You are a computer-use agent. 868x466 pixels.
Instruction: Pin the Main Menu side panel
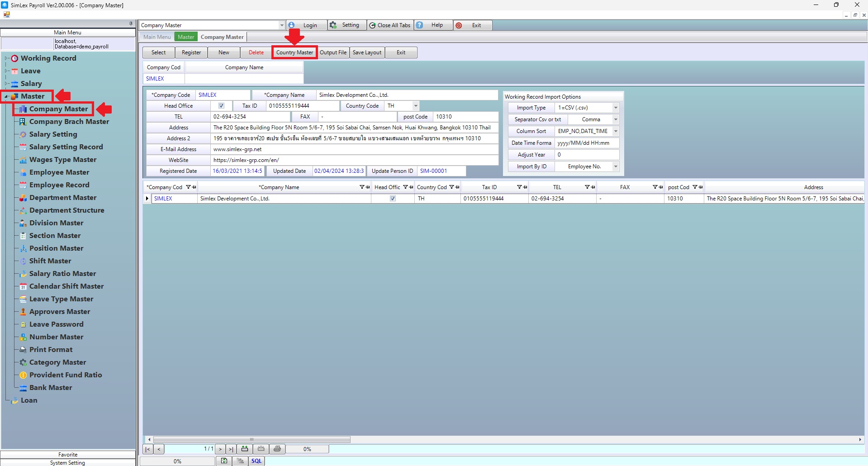(x=131, y=24)
